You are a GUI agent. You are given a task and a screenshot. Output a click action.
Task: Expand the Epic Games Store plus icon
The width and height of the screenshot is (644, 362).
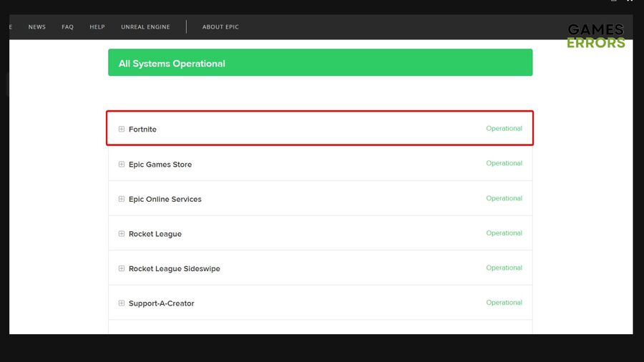click(x=122, y=164)
